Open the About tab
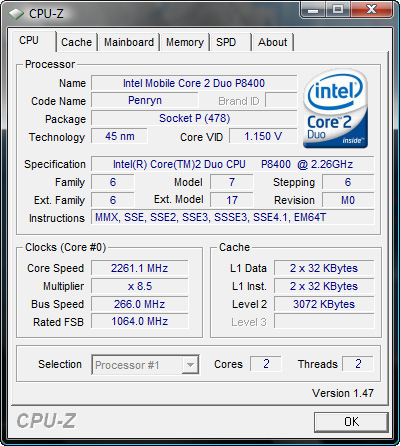 pyautogui.click(x=272, y=42)
